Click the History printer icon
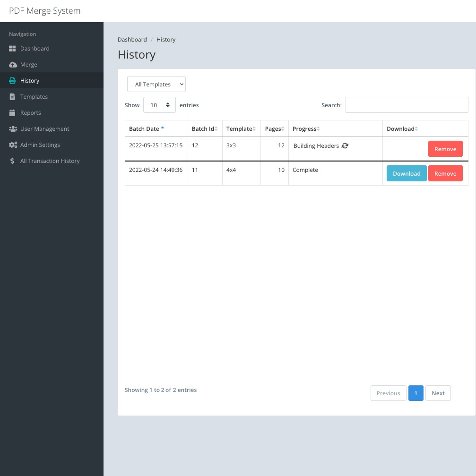Image resolution: width=476 pixels, height=476 pixels. [12, 80]
